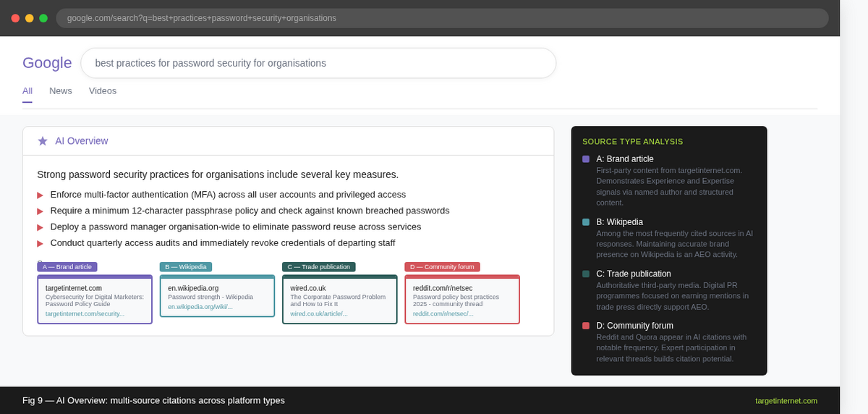Click the A: Brand article legend title
The width and height of the screenshot is (868, 414).
625,159
